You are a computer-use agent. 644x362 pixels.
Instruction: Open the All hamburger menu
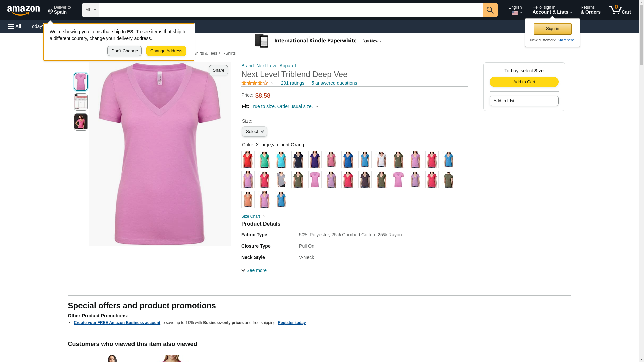[x=15, y=26]
